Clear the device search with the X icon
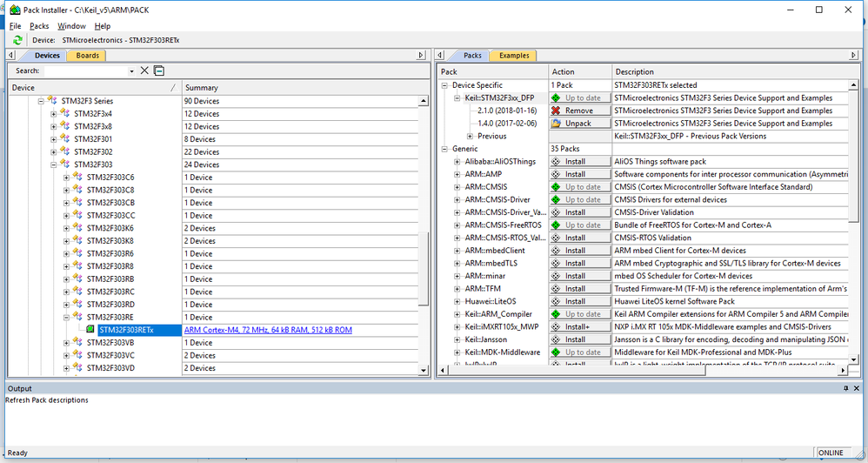The width and height of the screenshot is (868, 463). pos(144,70)
